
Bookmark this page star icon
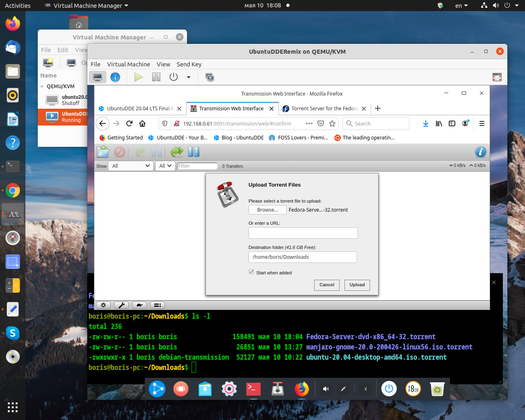332,123
